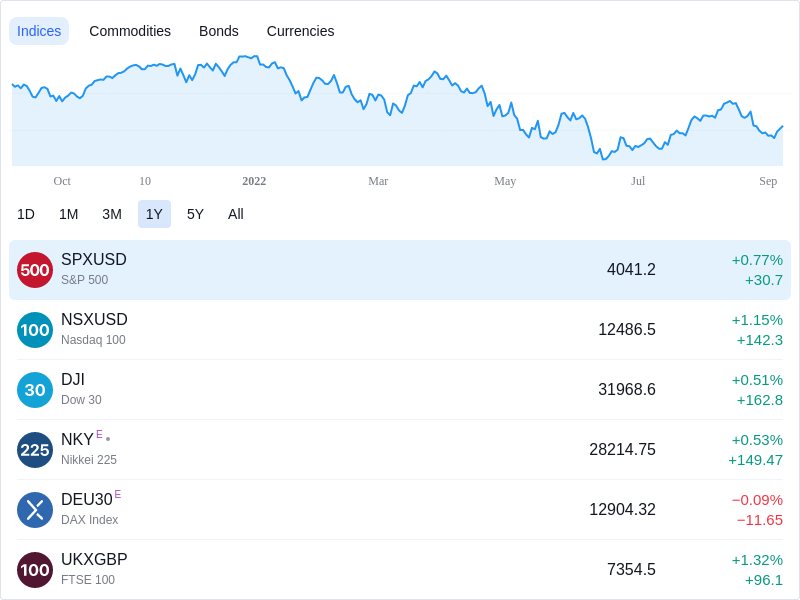Click the Nikkei 225 description label

(x=89, y=460)
